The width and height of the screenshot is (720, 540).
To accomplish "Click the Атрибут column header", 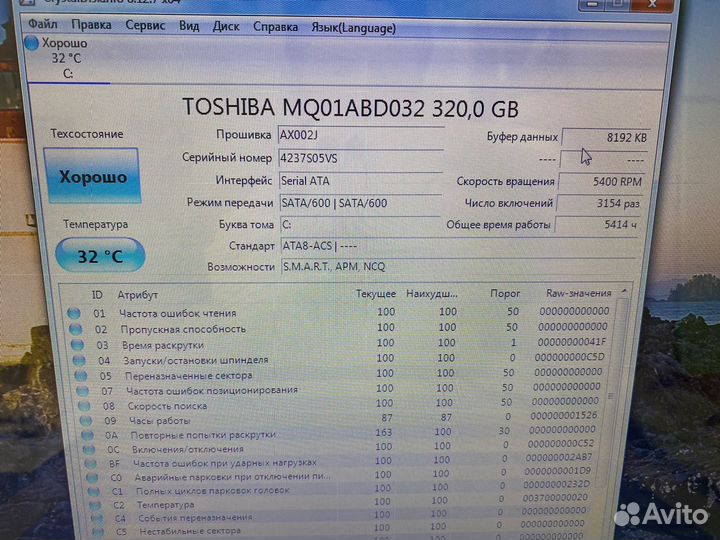I will [138, 295].
